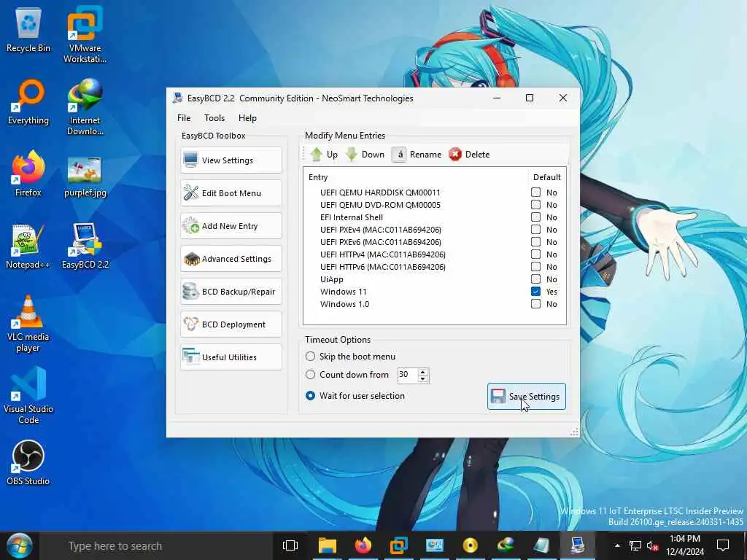Viewport: 747px width, 560px height.
Task: Select UEFI HTTPv6 boot entry
Action: (x=382, y=267)
